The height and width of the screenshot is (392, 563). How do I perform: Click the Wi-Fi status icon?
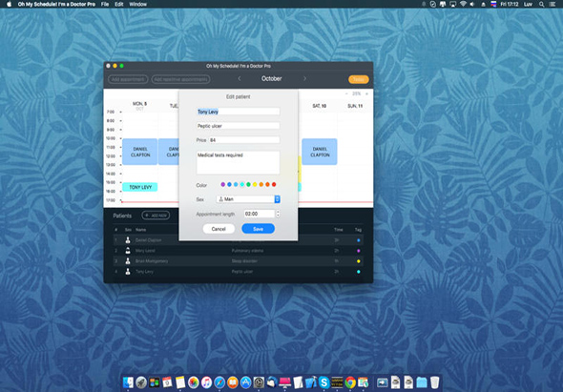click(463, 5)
